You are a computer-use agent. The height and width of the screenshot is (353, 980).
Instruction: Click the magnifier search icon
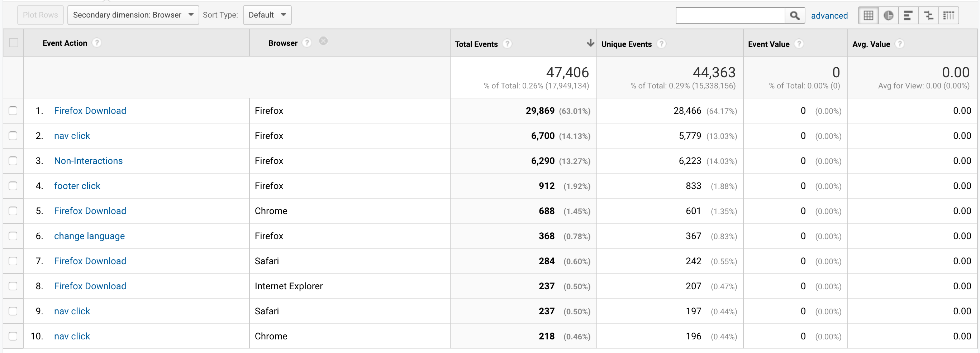795,16
